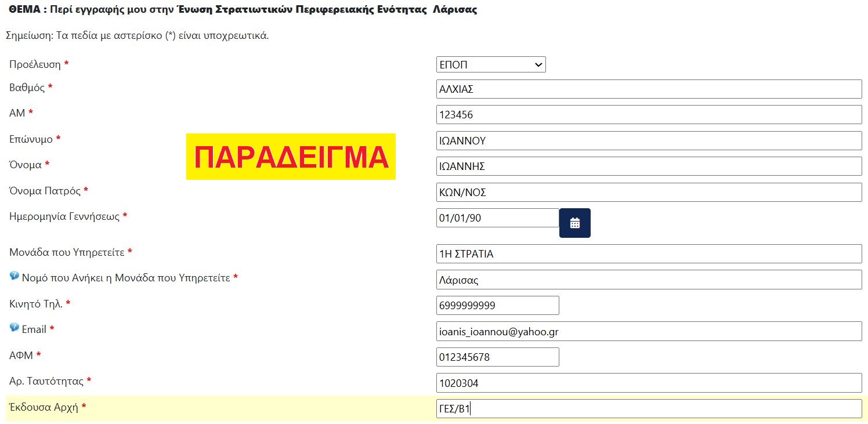Click the ΘΕΜΑ heading text at the top
This screenshot has height=424, width=868.
(x=243, y=10)
